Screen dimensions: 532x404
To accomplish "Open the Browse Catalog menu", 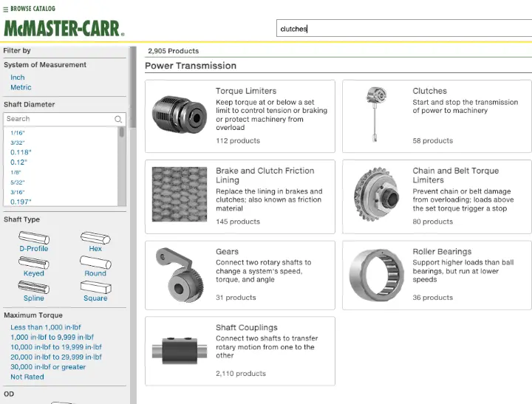I will tap(28, 10).
